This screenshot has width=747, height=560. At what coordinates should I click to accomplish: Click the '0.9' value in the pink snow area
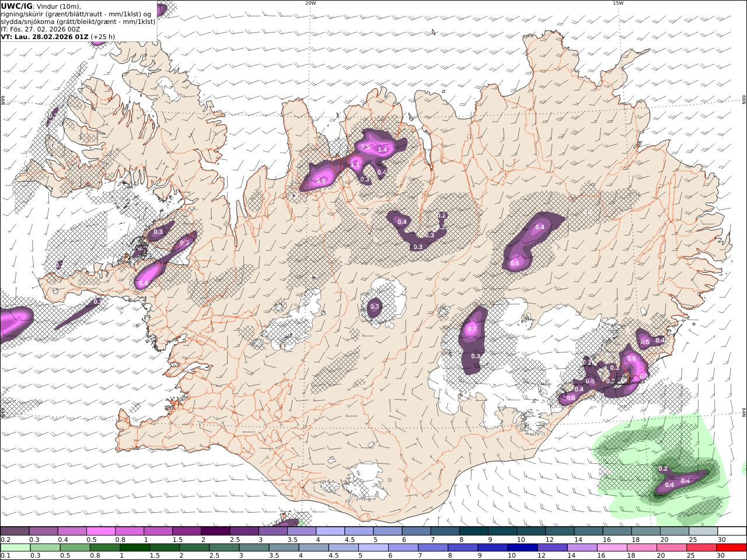(x=321, y=181)
